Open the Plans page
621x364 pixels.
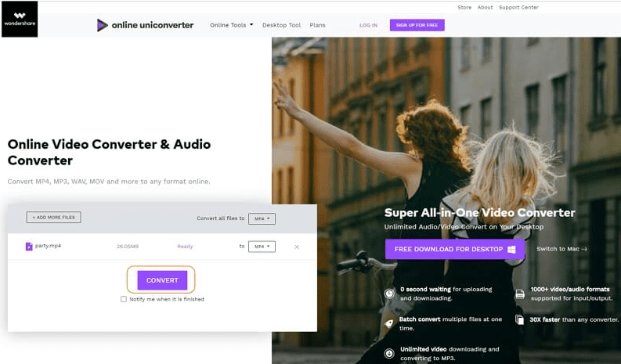317,25
